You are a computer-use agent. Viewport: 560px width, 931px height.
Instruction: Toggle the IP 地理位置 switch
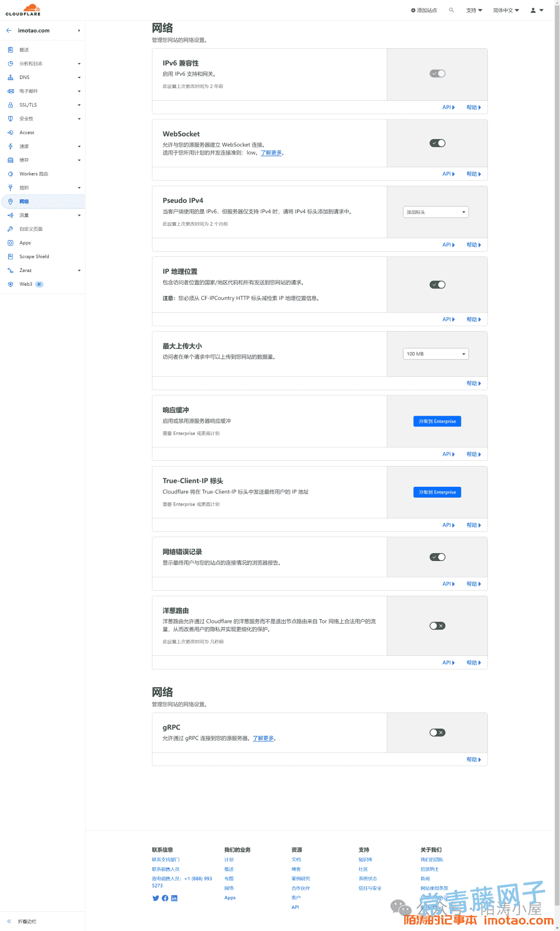tap(438, 285)
